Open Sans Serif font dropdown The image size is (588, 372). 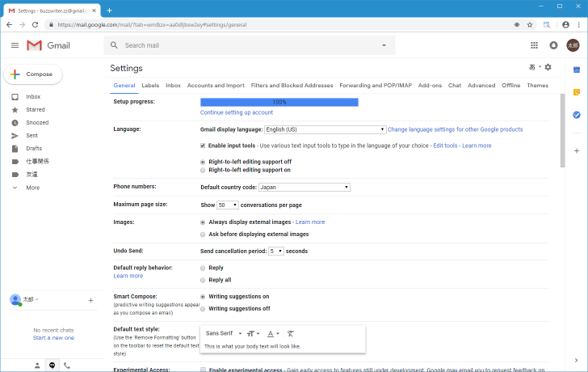tap(224, 333)
